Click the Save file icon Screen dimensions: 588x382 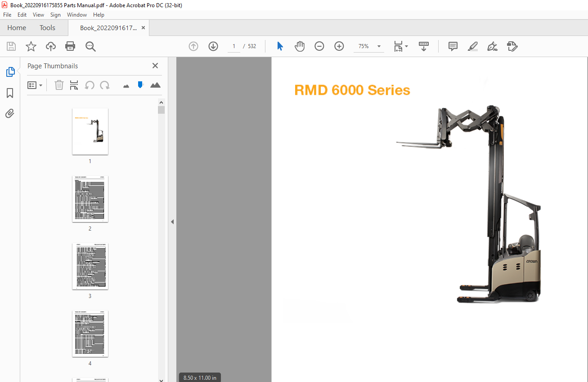click(x=11, y=46)
